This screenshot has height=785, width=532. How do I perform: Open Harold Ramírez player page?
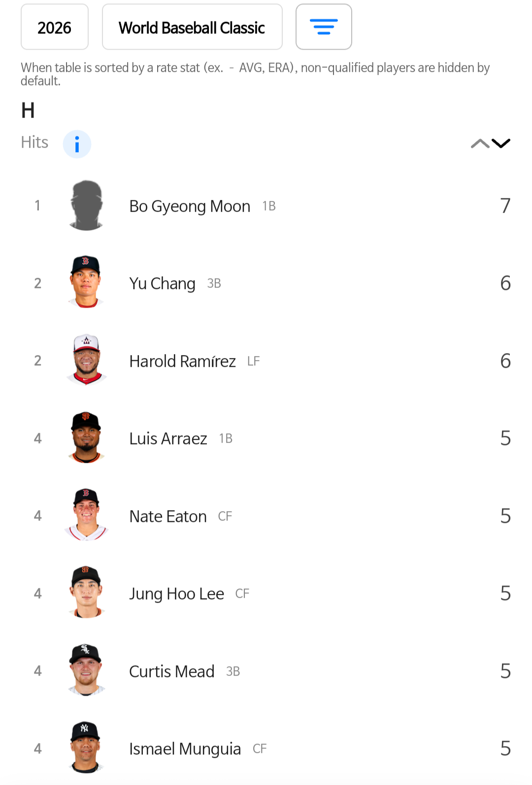[x=182, y=361]
